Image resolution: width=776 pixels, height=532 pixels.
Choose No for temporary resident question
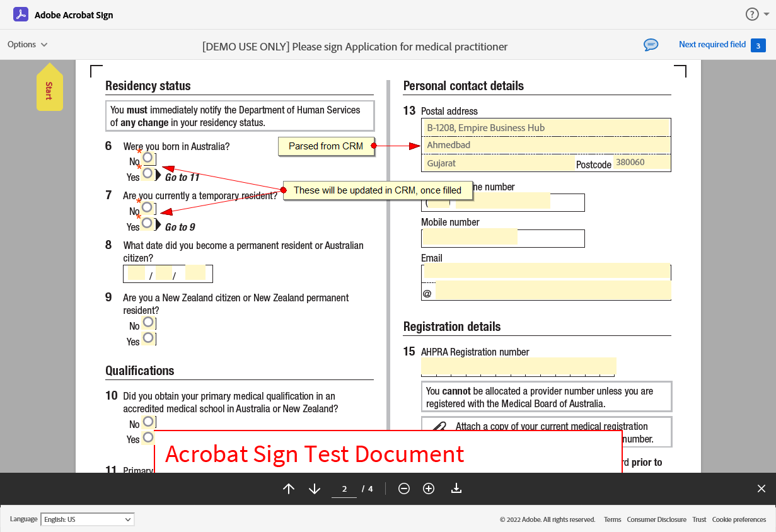pos(147,207)
